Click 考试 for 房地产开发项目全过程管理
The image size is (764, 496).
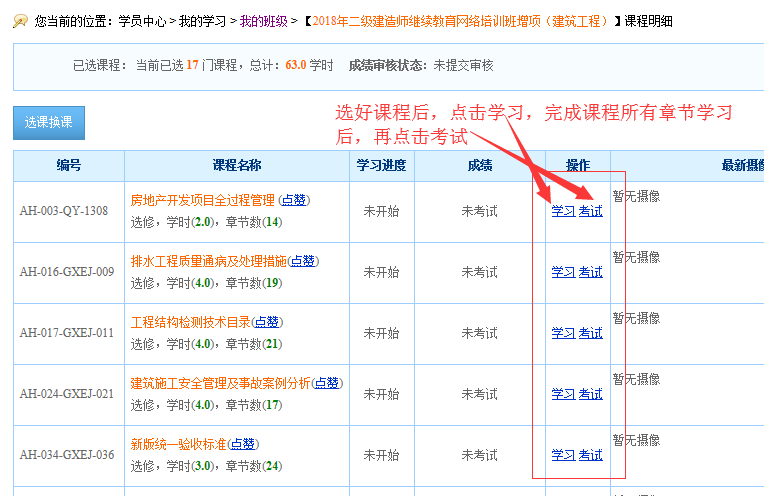591,211
